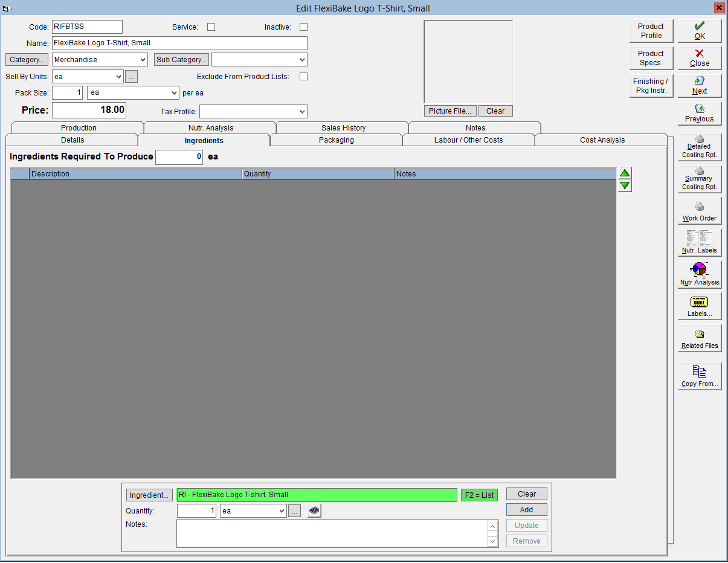728x563 pixels.
Task: Click the ingredient Quantity field
Action: click(x=196, y=511)
